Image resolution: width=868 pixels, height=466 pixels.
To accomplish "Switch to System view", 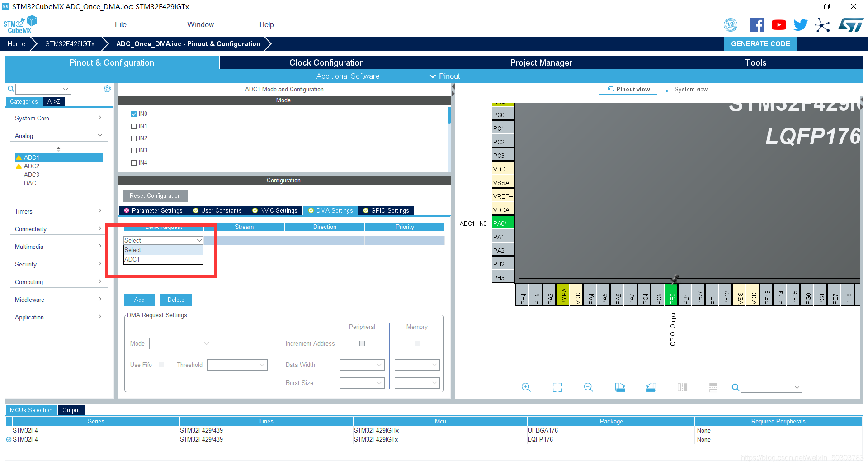I will pyautogui.click(x=687, y=89).
